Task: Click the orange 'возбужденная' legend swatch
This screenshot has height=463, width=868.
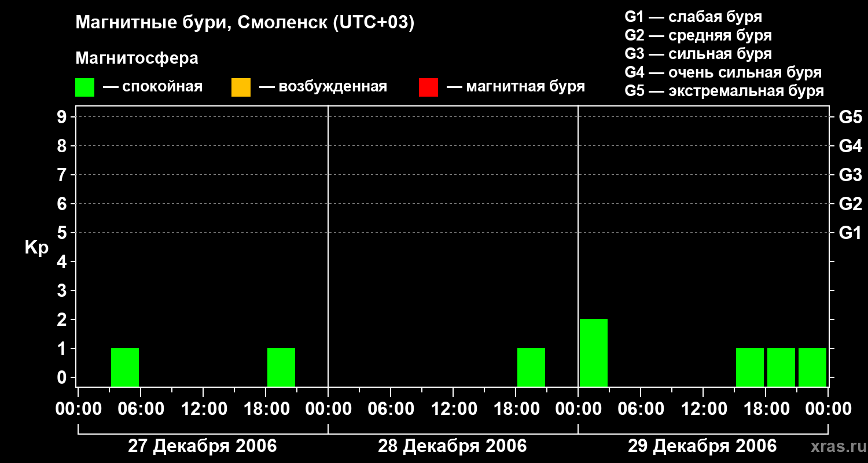Action: (x=241, y=87)
